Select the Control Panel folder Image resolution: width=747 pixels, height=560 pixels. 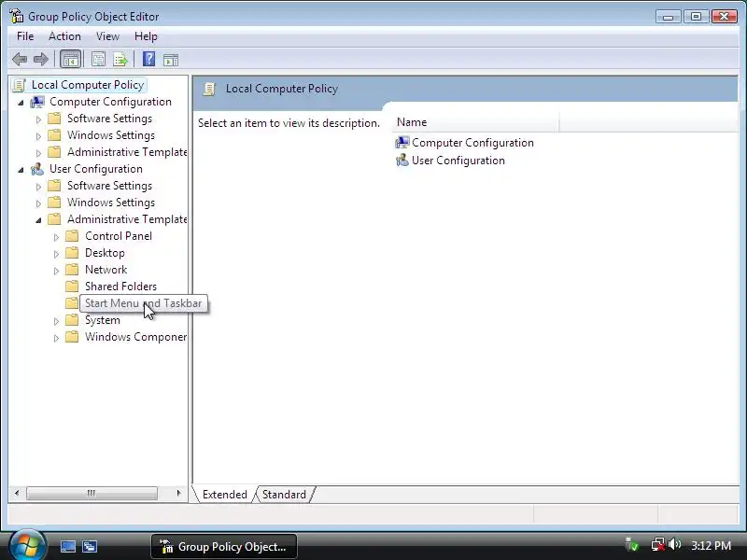click(x=119, y=236)
